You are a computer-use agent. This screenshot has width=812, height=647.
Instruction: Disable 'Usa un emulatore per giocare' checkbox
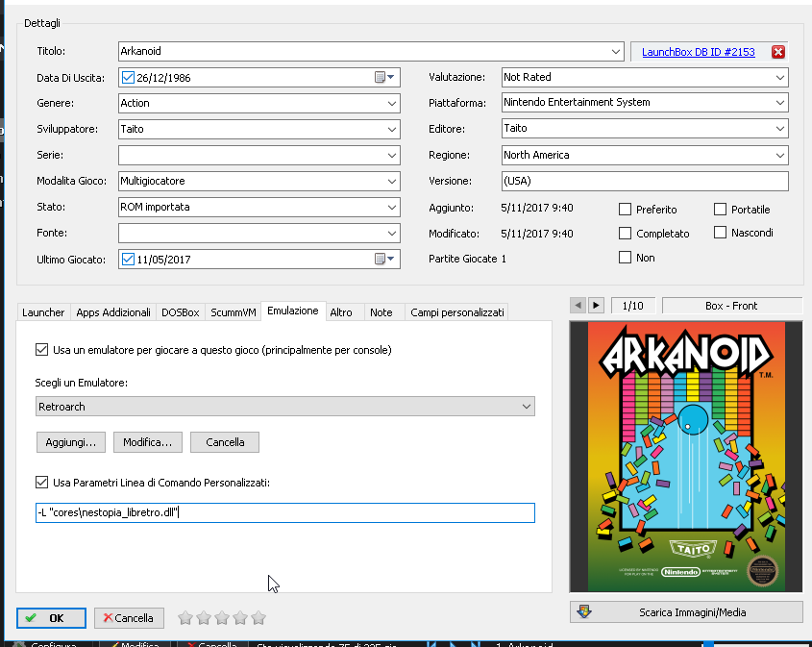click(x=42, y=350)
